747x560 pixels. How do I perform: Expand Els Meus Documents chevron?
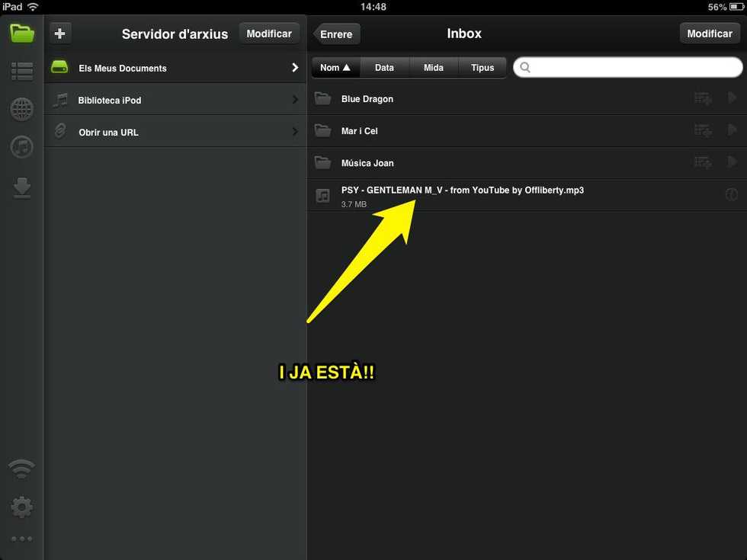tap(295, 68)
